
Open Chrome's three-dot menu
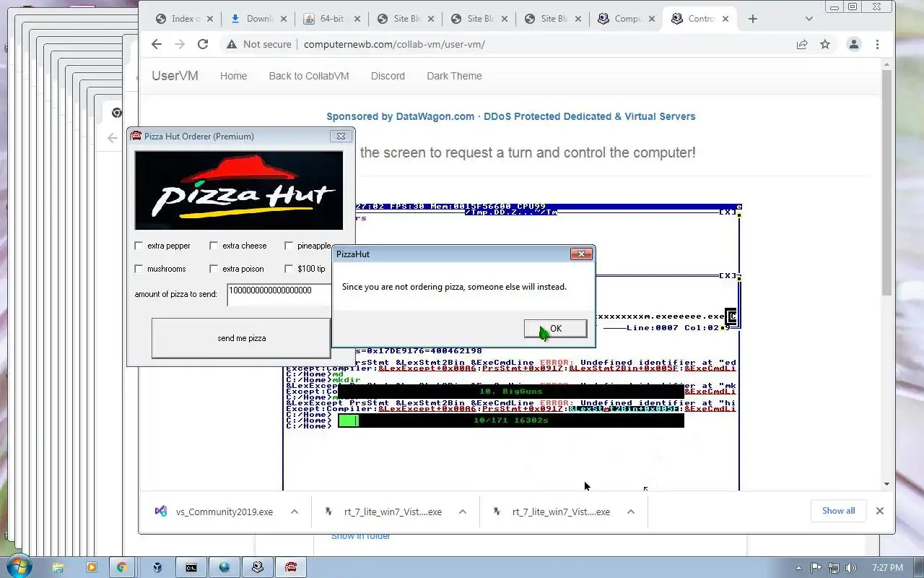[x=877, y=44]
